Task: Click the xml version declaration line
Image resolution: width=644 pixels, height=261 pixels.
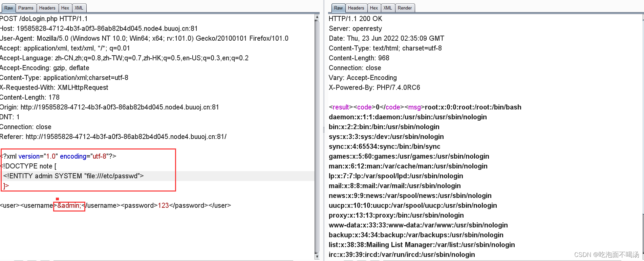Action: pos(58,156)
